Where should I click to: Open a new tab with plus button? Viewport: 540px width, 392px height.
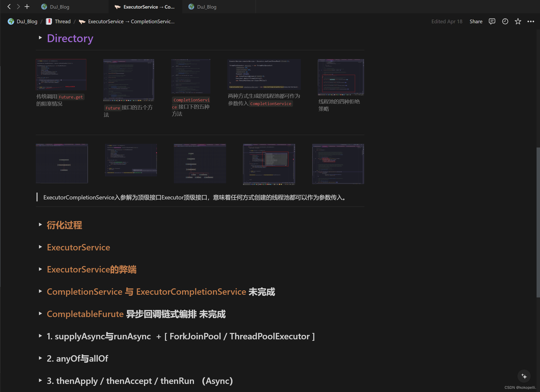tap(27, 6)
